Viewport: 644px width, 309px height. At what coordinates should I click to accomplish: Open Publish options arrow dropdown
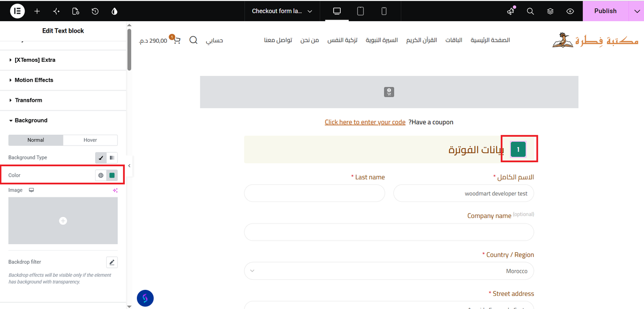click(636, 11)
